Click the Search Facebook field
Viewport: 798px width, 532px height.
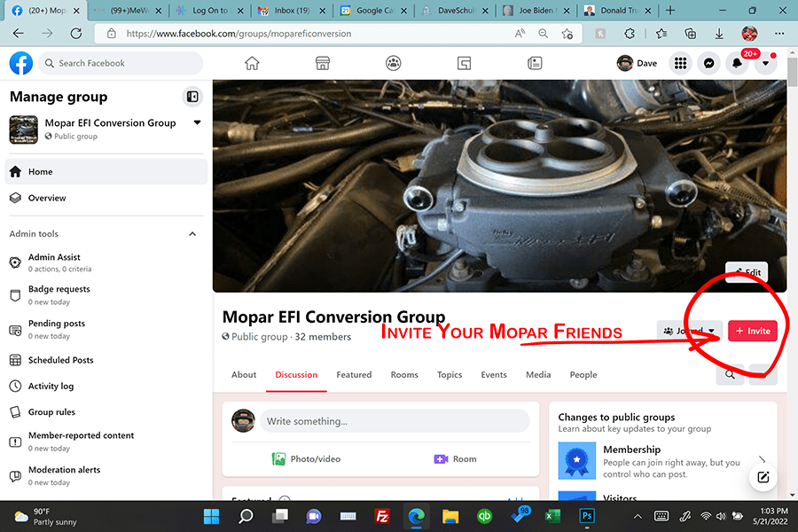click(x=120, y=63)
